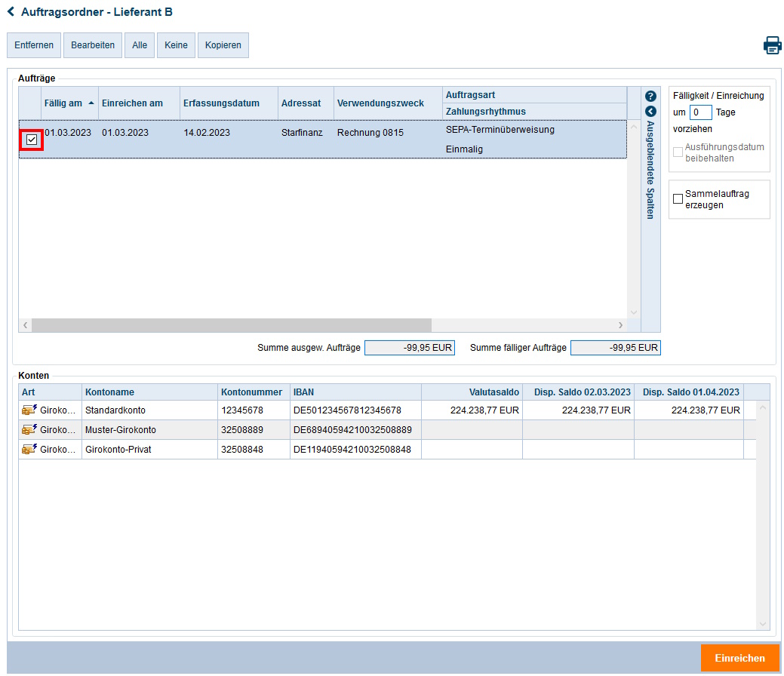Print the order folder with printer icon

pos(772,45)
